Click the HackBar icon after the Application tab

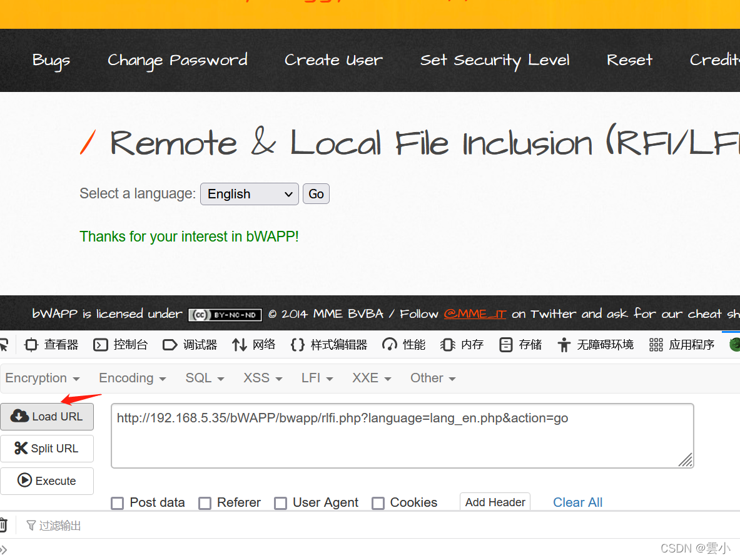coord(734,345)
